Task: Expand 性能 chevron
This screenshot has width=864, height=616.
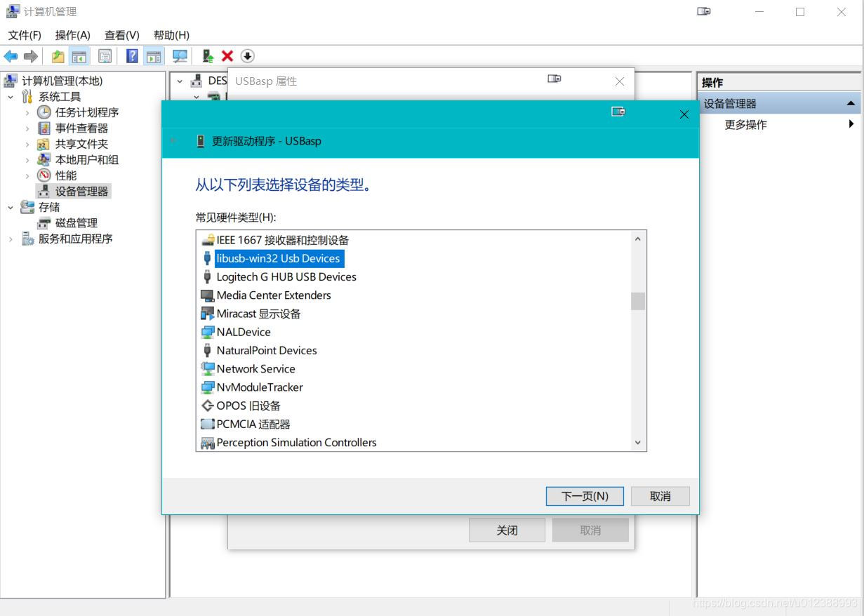Action: (x=27, y=175)
